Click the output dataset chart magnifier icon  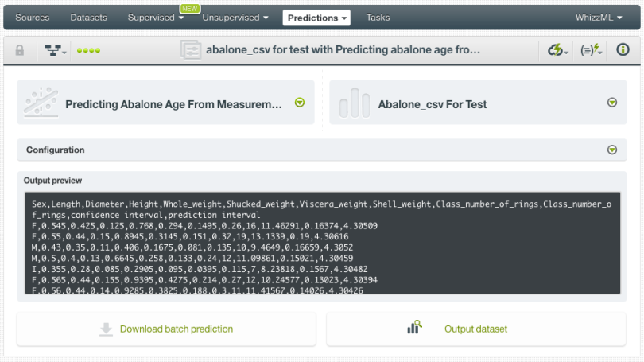pos(414,327)
